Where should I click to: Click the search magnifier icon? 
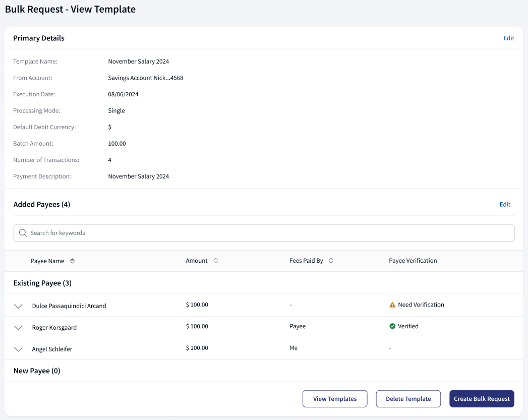[23, 233]
